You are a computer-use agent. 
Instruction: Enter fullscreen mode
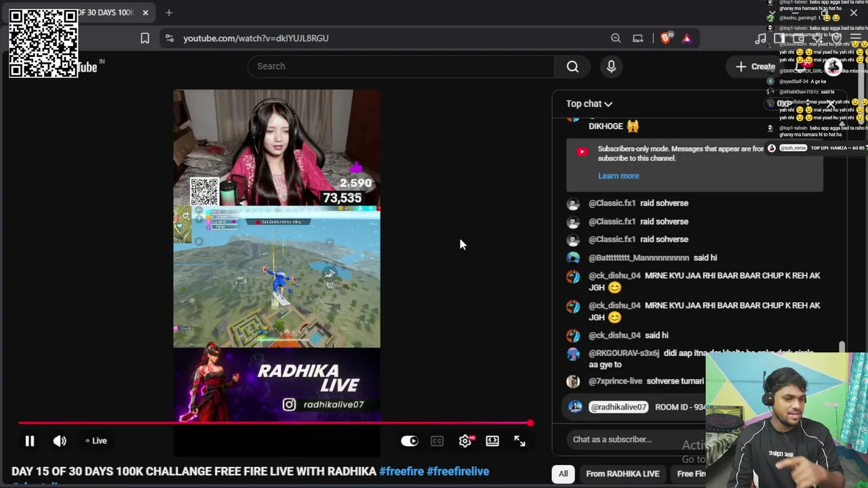click(x=519, y=441)
